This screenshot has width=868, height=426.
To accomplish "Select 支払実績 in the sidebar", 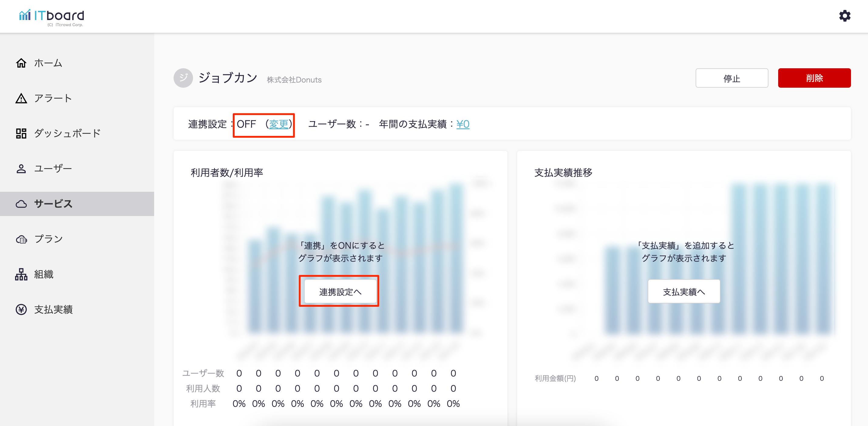I will [x=53, y=309].
